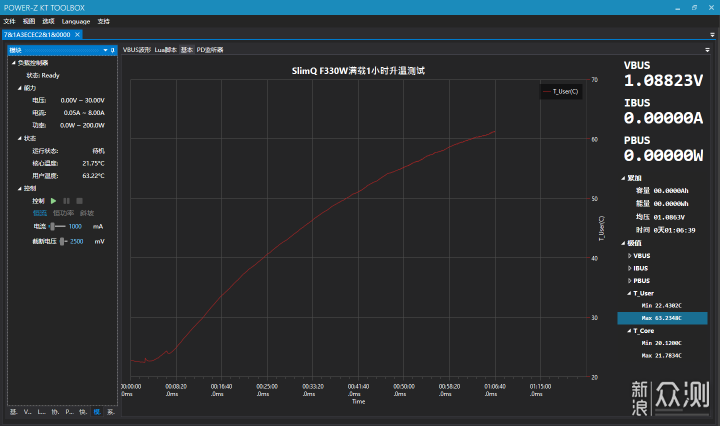Switch to the VBUS波形 tab
The height and width of the screenshot is (426, 720).
tap(137, 50)
